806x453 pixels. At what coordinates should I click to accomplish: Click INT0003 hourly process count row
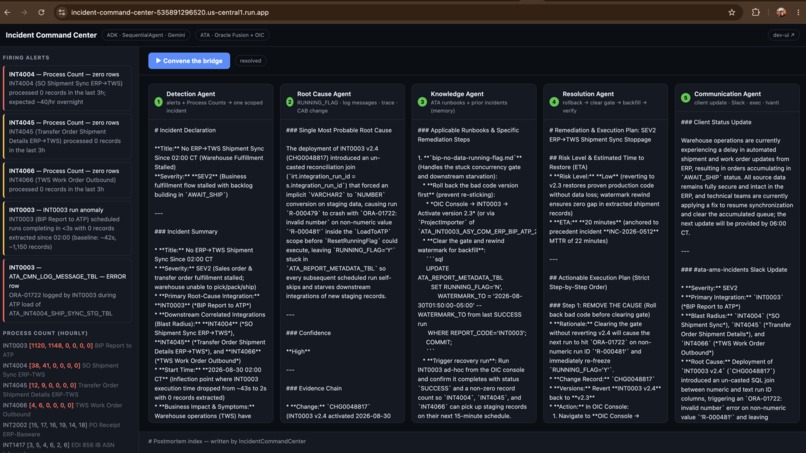(67, 350)
